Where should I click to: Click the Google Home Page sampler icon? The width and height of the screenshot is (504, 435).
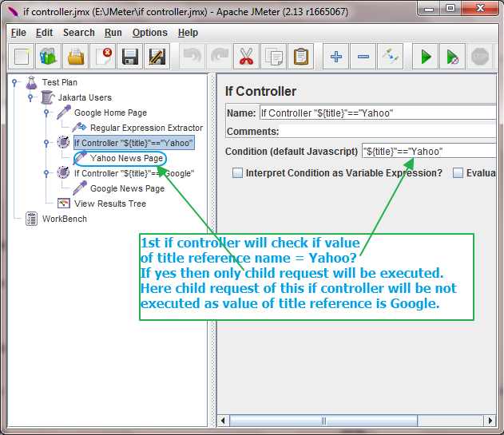(64, 113)
